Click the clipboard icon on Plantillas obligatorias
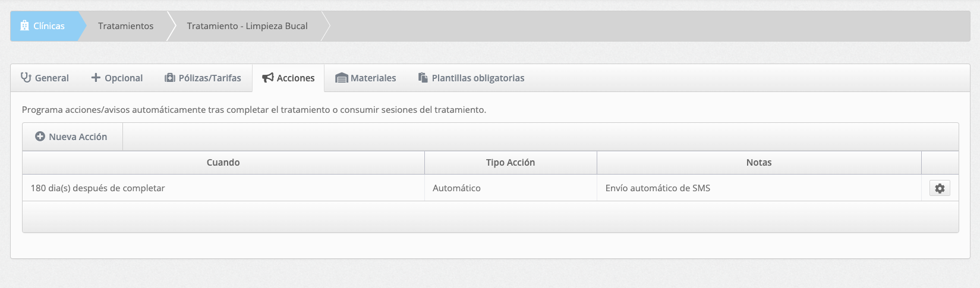The image size is (980, 288). coord(423,78)
